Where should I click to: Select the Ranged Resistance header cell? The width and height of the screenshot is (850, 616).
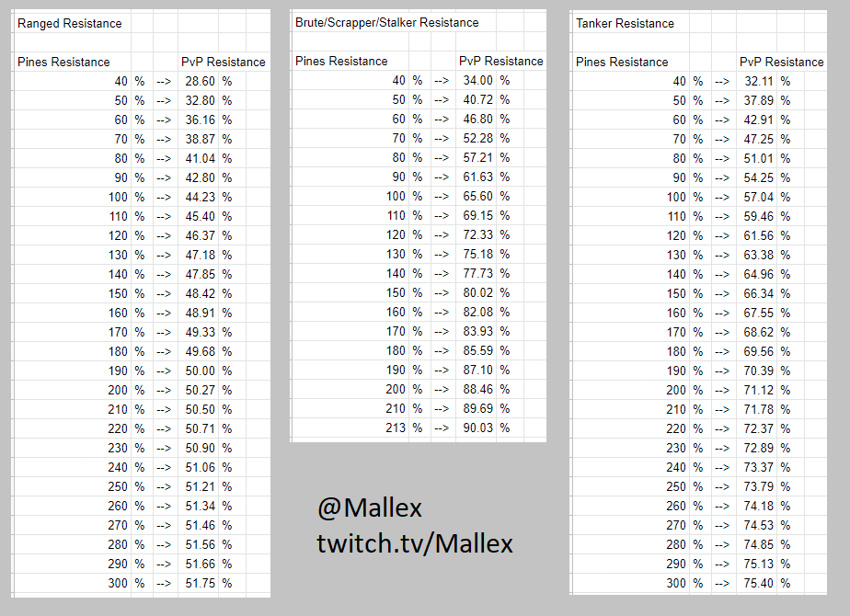click(69, 23)
